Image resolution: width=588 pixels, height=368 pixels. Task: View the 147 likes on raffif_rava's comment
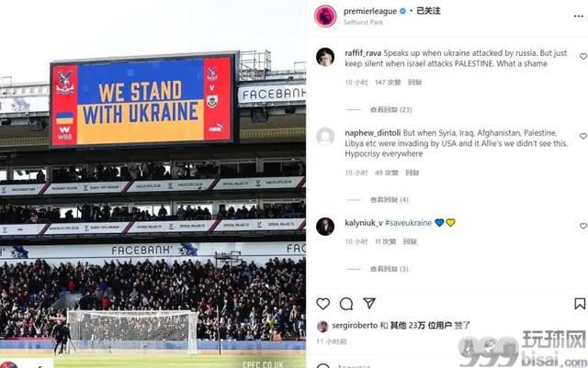(388, 82)
